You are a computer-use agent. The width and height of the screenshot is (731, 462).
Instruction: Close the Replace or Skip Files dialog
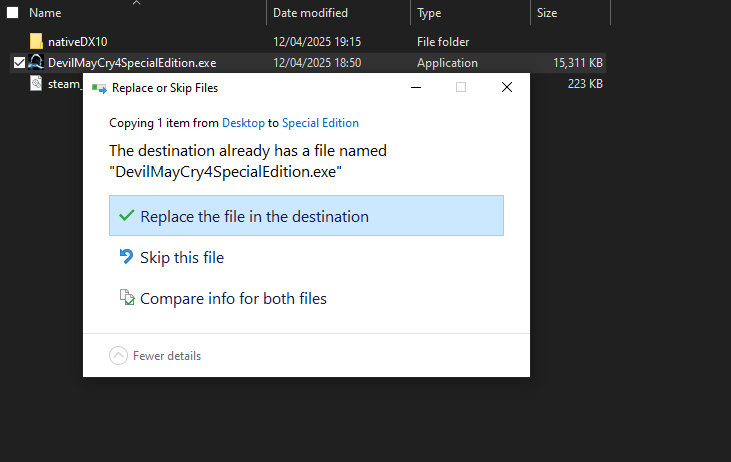[506, 88]
